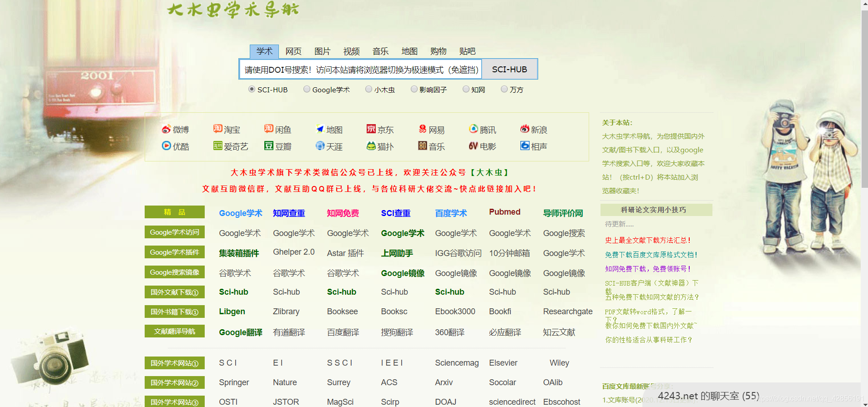Click the 大木虫学术导航 site logo

[233, 10]
